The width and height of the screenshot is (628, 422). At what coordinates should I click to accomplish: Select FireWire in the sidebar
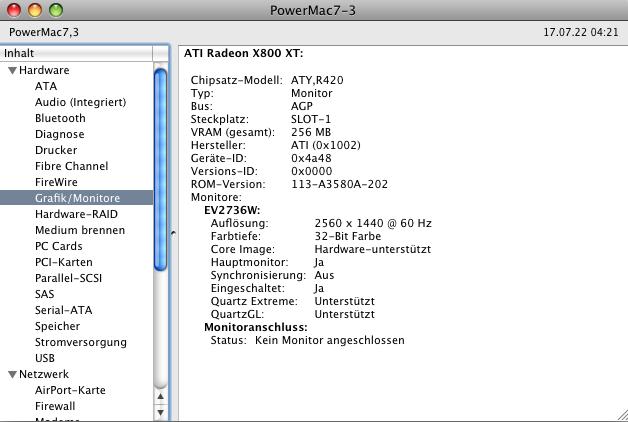click(x=56, y=182)
